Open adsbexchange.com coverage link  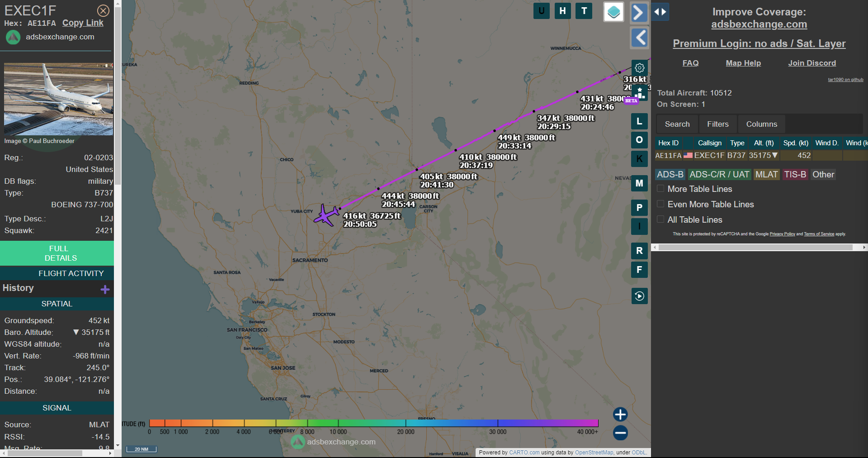[759, 24]
